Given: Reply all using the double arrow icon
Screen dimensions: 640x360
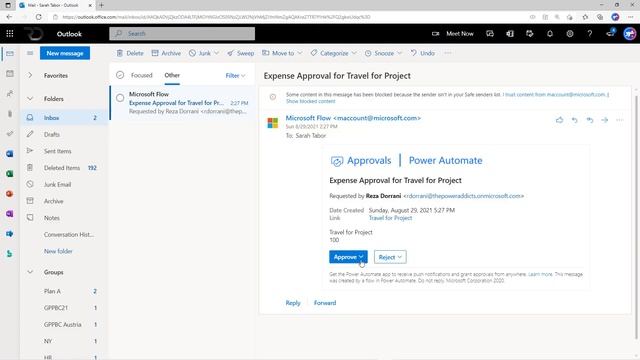Looking at the screenshot, I should point(589,120).
